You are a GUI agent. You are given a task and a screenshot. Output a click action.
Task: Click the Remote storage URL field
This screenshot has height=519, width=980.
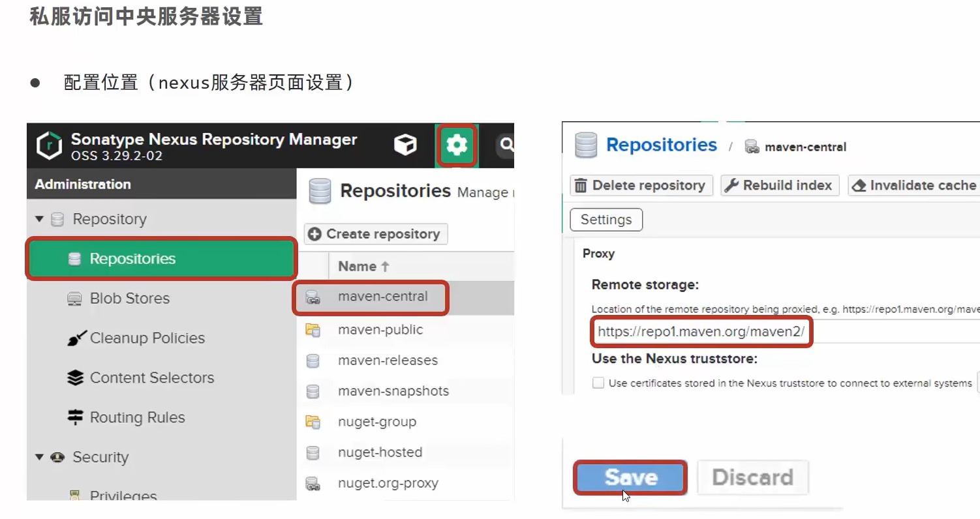point(701,332)
